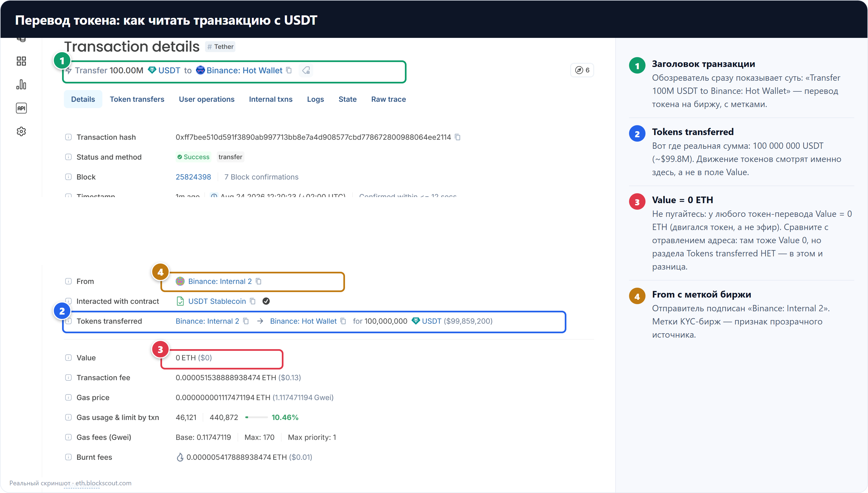Go to the Internal txns tab
The height and width of the screenshot is (493, 868).
pyautogui.click(x=271, y=100)
